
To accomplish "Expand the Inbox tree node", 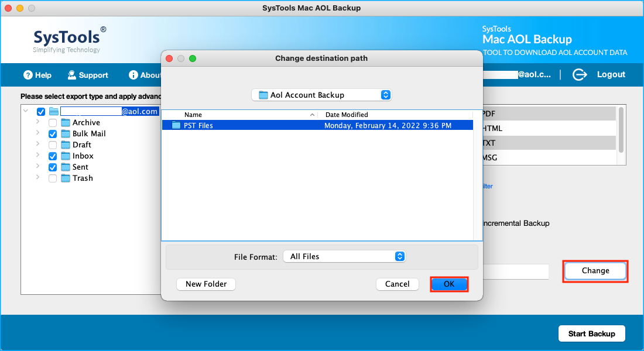I will tap(38, 155).
